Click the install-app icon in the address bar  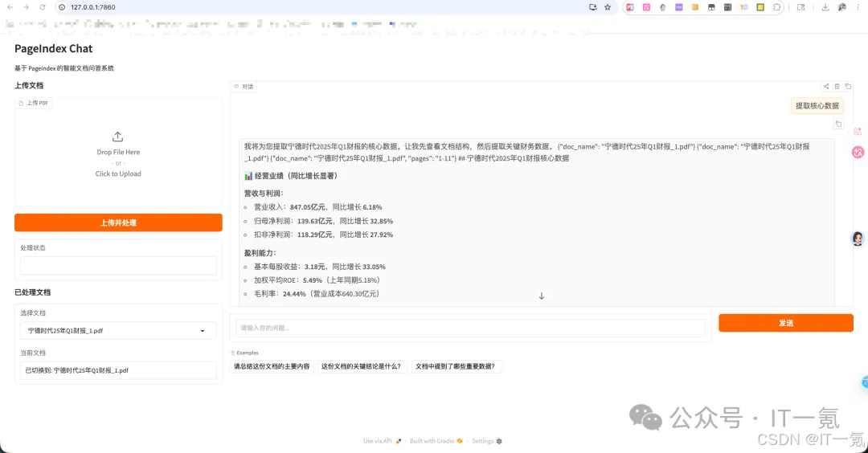pos(593,7)
